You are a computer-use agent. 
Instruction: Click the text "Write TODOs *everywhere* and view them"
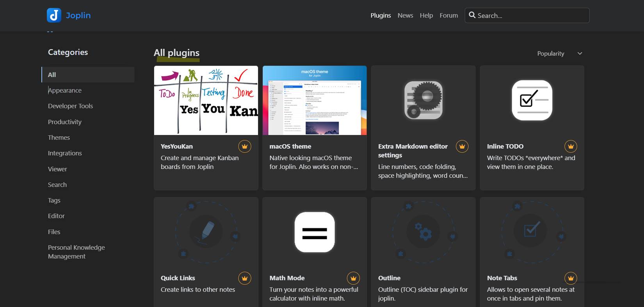tap(531, 162)
